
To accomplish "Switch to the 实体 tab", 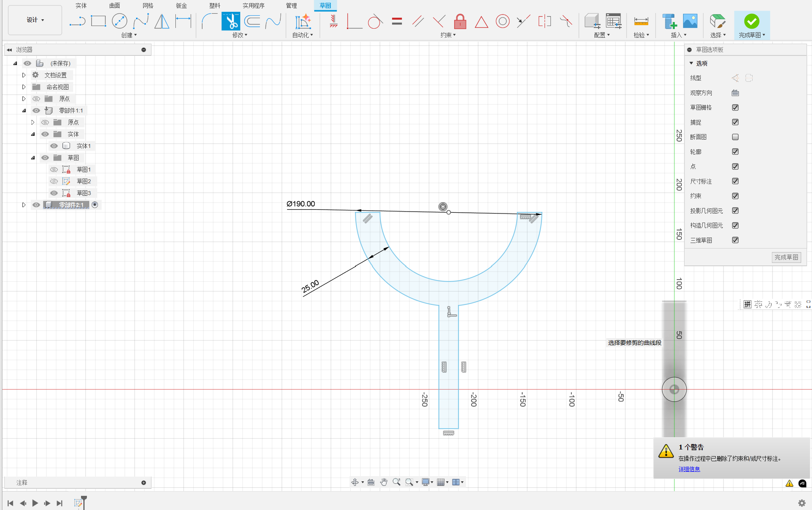I will pyautogui.click(x=81, y=6).
